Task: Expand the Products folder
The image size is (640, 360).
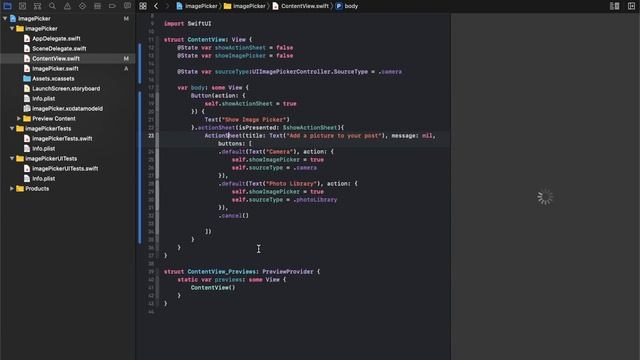Action: pyautogui.click(x=12, y=189)
